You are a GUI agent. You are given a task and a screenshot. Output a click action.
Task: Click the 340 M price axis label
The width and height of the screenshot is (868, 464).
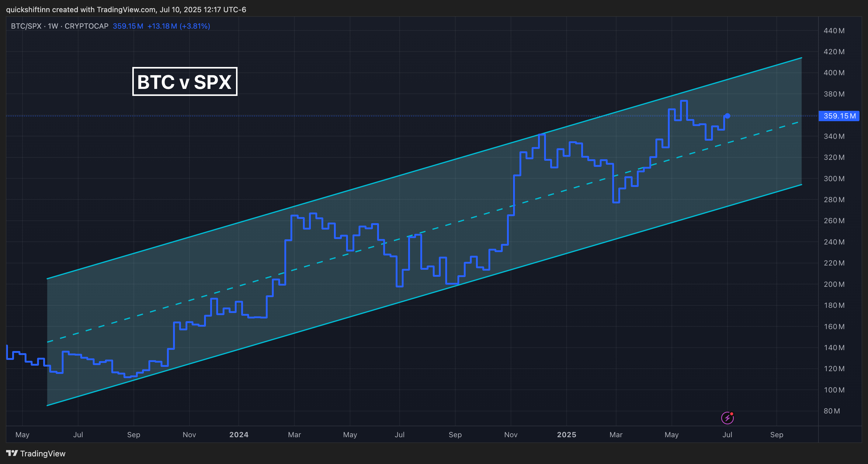(834, 136)
